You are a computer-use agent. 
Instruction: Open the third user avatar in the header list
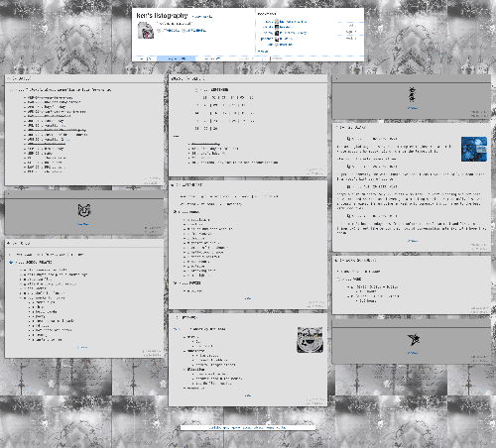277,33
